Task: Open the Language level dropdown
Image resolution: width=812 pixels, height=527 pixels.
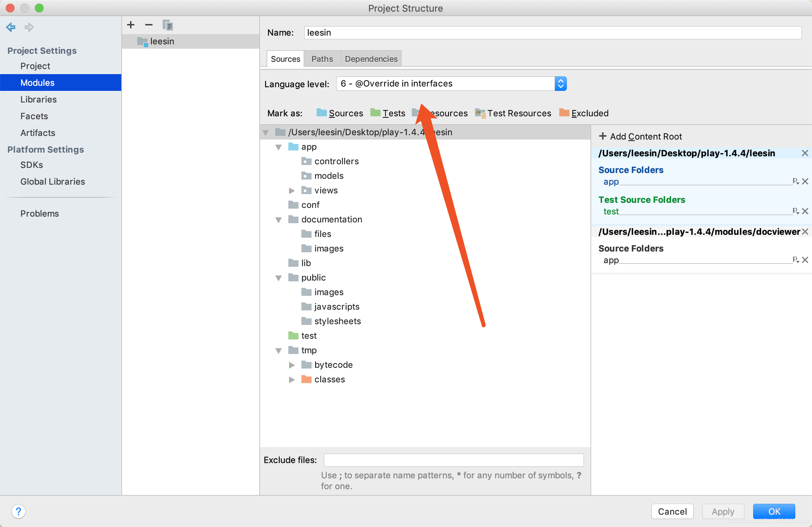Action: tap(451, 84)
